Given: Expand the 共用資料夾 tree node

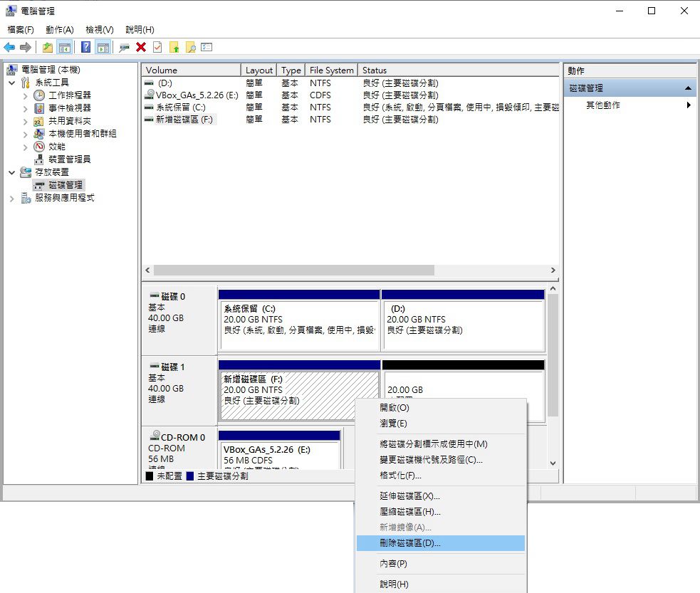Looking at the screenshot, I should click(x=26, y=122).
